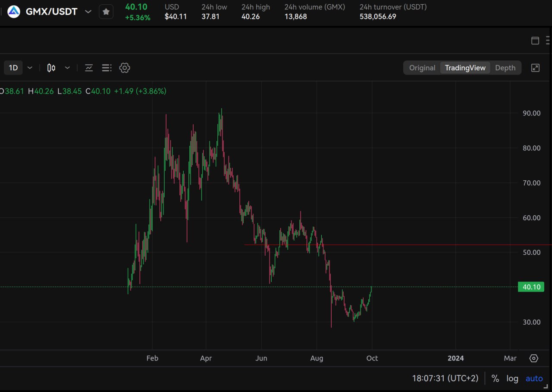
Task: Click the large 40.10 last price in header
Action: pyautogui.click(x=136, y=7)
